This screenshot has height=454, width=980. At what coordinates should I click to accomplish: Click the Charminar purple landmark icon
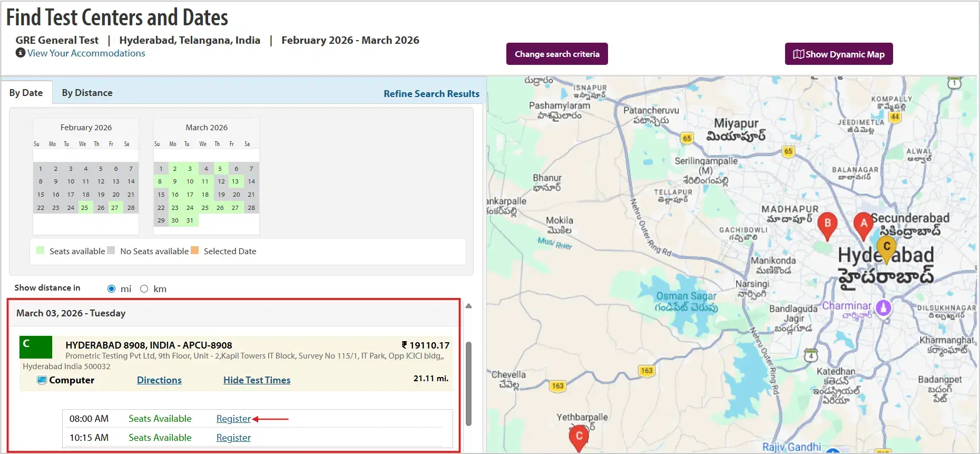(884, 307)
